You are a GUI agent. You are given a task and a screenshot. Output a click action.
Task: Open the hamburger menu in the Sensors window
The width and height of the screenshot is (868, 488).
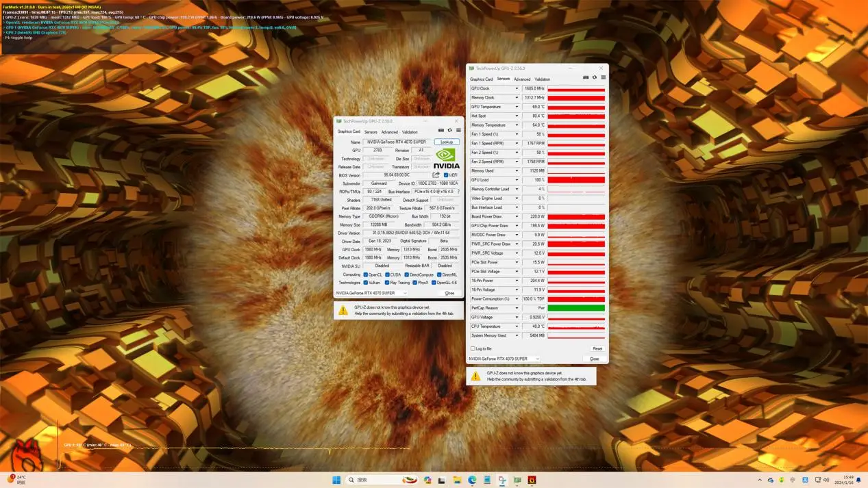[603, 77]
